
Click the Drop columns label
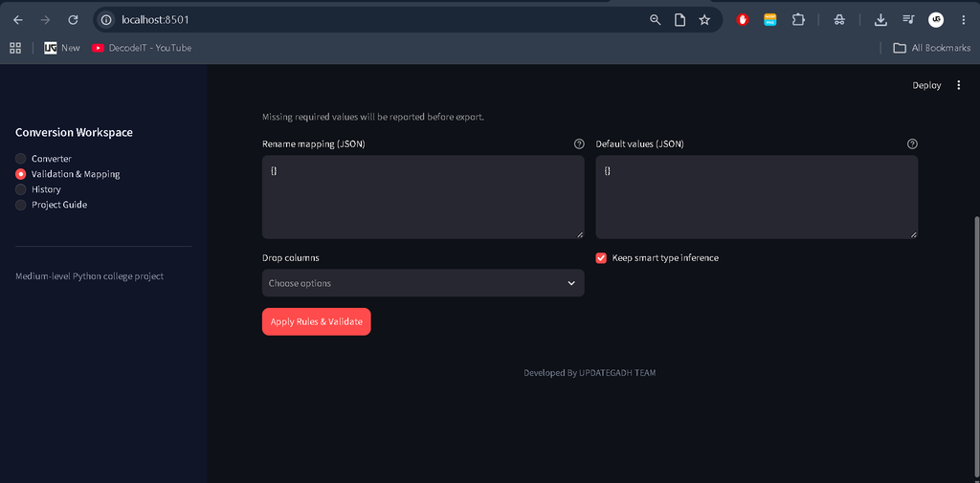(x=291, y=258)
